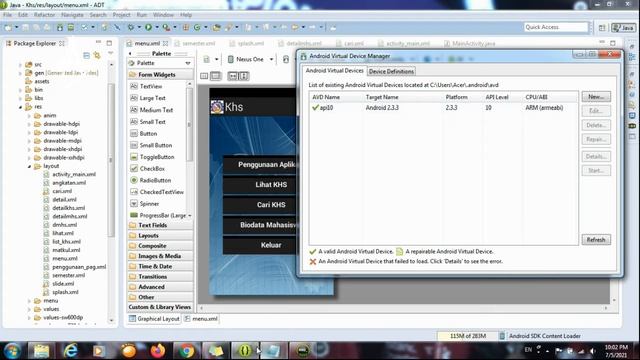Expand the Images & Media palette category
640x360 pixels.
tap(160, 256)
